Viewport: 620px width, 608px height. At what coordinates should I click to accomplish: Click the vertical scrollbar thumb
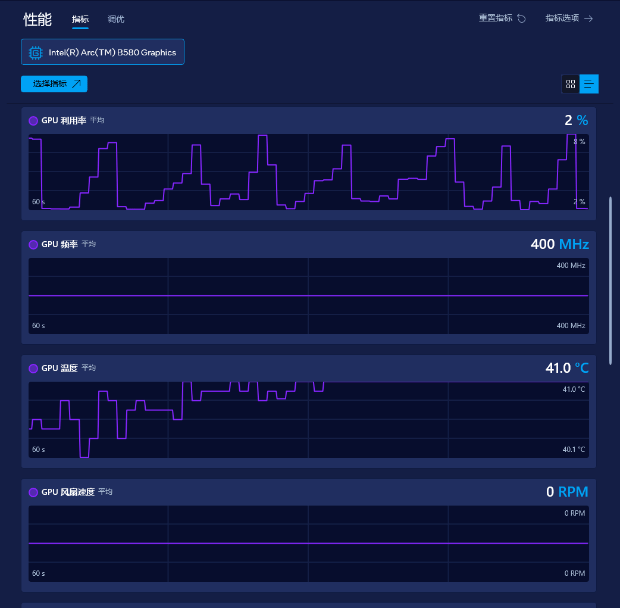[x=610, y=281]
